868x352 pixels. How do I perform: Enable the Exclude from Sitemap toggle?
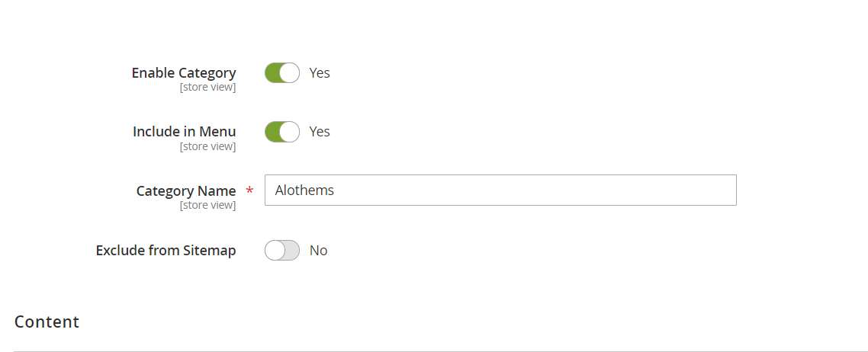point(281,251)
